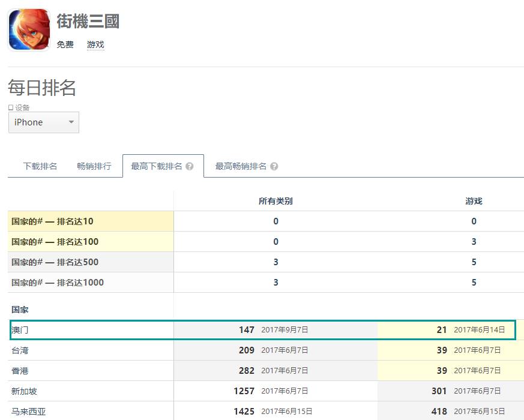
Task: Click the 街機三國 app title
Action: [88, 22]
